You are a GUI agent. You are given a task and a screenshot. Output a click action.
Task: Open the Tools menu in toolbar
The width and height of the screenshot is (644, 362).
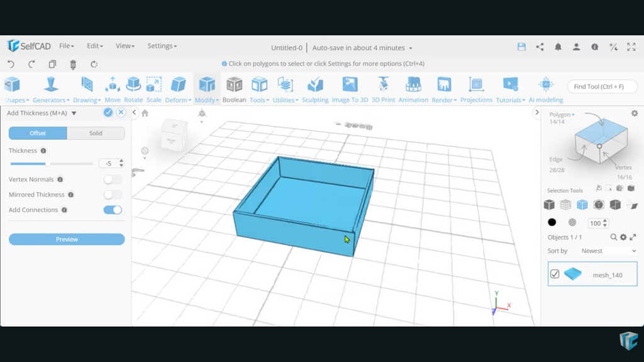pyautogui.click(x=259, y=89)
